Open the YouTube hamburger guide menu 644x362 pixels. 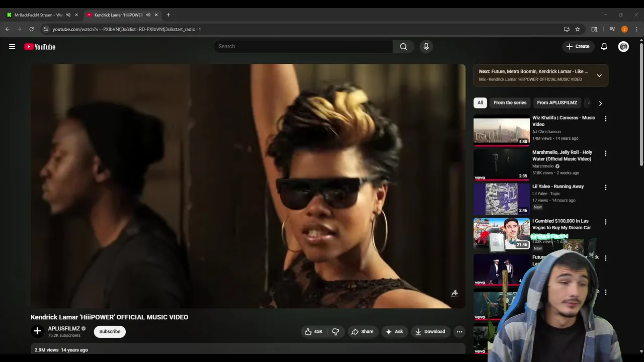point(12,47)
